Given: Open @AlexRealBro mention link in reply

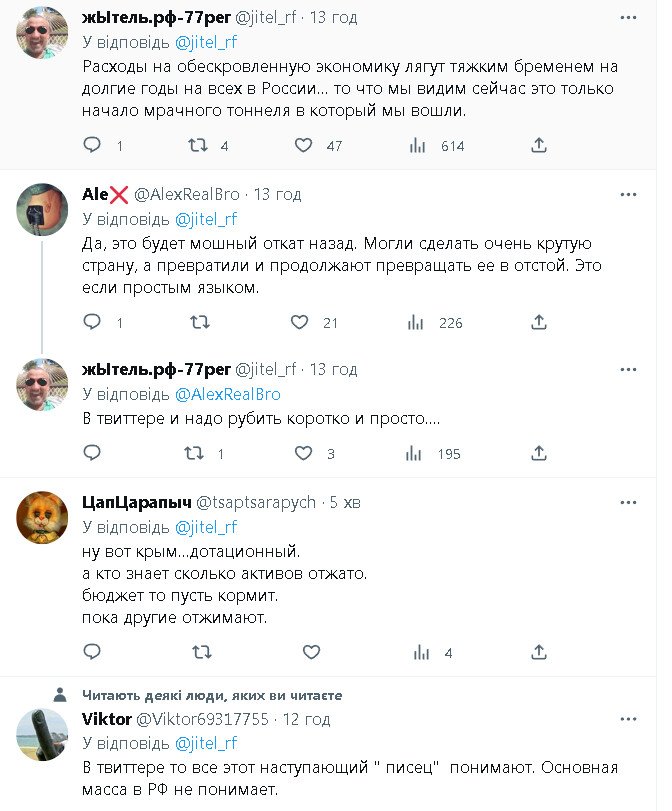Looking at the screenshot, I should (x=228, y=394).
